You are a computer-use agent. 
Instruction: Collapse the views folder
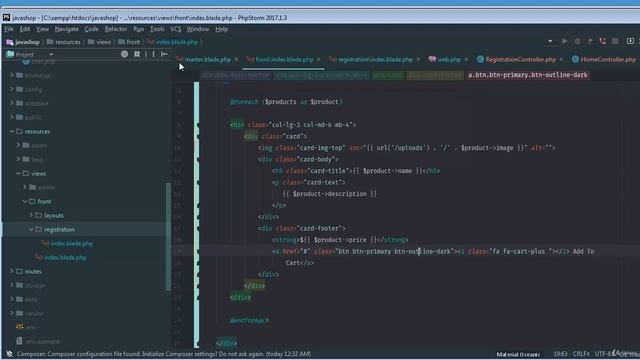tap(18, 173)
